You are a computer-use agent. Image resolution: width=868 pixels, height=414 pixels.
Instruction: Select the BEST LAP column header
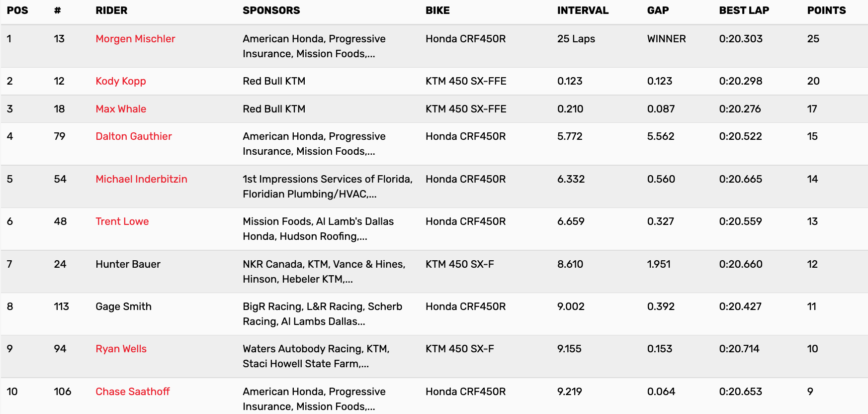click(744, 10)
